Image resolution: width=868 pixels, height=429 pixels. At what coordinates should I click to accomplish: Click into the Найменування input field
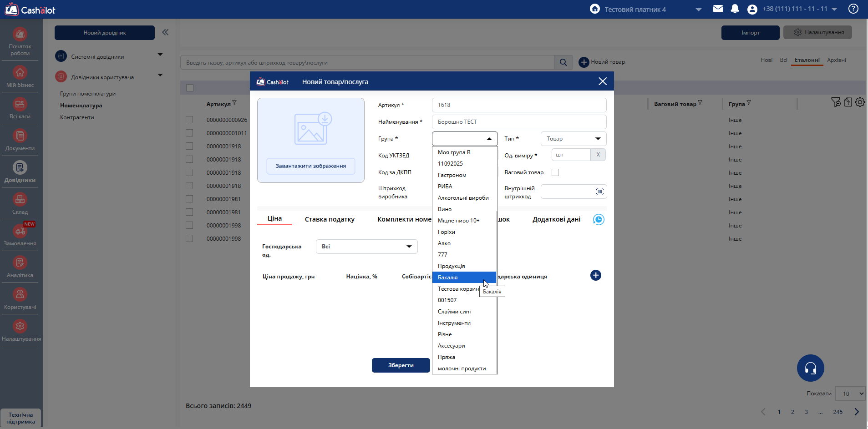coord(519,122)
